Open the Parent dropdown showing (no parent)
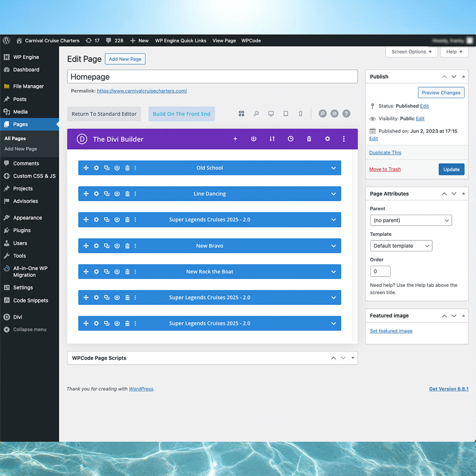Image resolution: width=476 pixels, height=476 pixels. point(411,220)
